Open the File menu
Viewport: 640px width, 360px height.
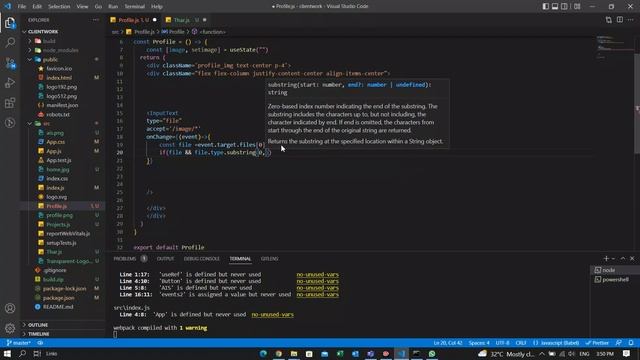tap(22, 7)
